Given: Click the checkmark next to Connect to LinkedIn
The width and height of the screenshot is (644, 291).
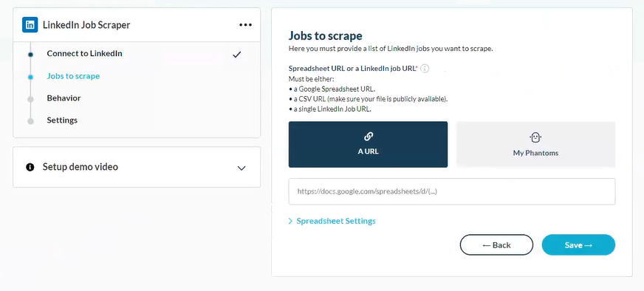Looking at the screenshot, I should 236,54.
